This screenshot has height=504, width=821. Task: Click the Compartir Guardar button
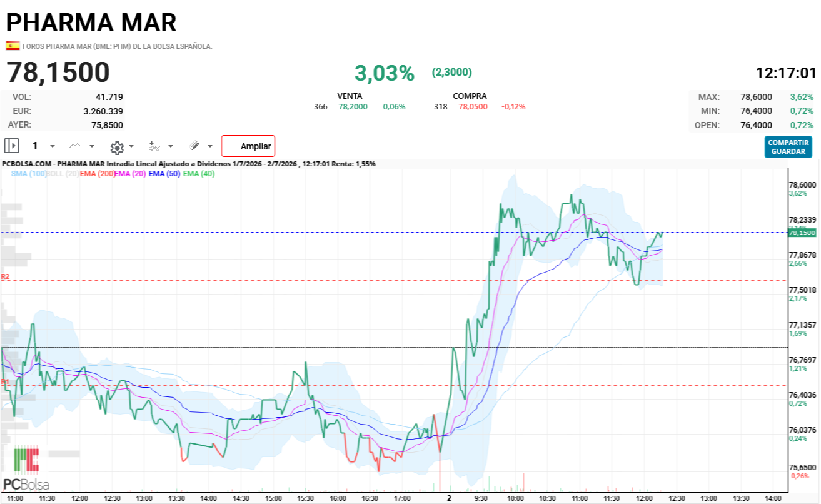[x=788, y=147]
